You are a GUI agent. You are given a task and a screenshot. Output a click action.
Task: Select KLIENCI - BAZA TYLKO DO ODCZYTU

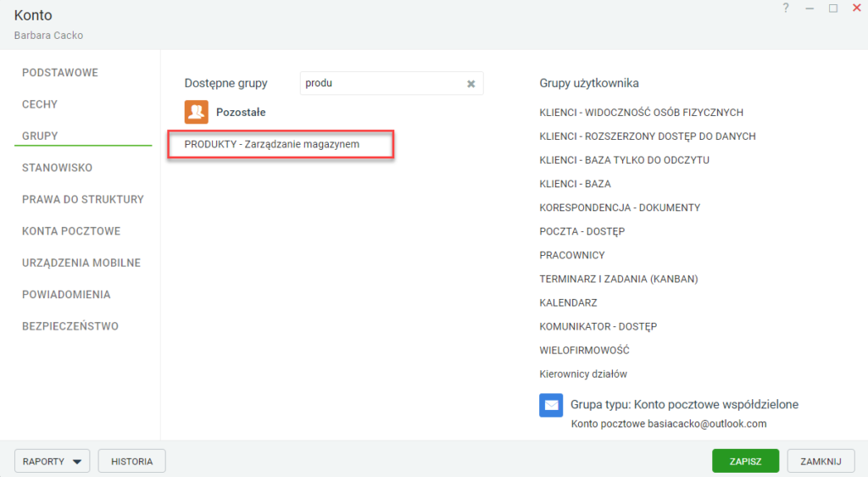625,160
